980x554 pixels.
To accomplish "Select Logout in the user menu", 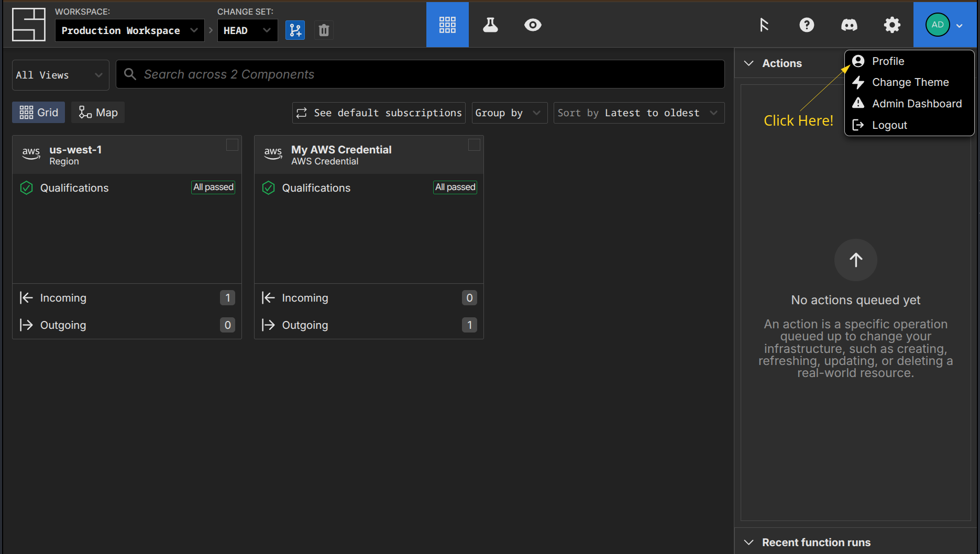I will pos(889,125).
